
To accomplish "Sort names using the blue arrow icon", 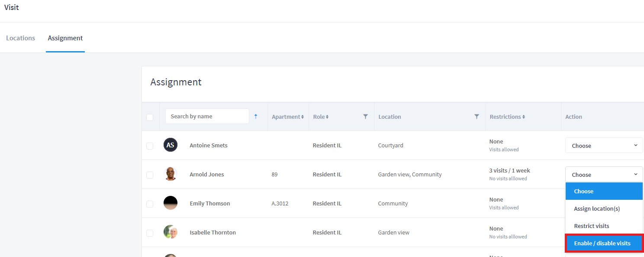I will [256, 116].
